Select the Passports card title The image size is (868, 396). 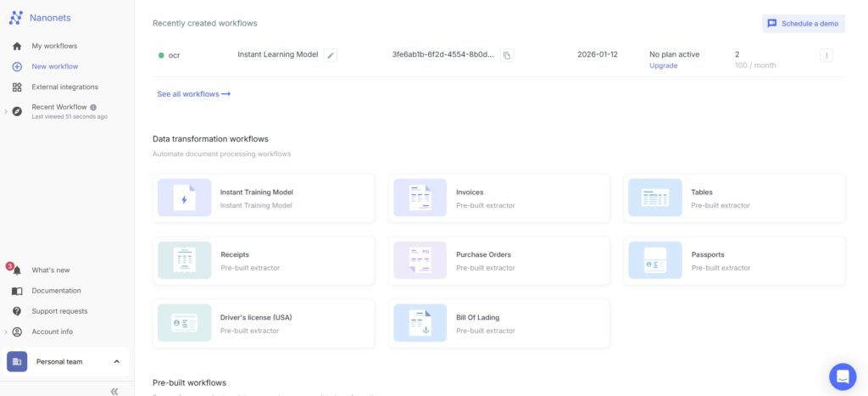708,254
